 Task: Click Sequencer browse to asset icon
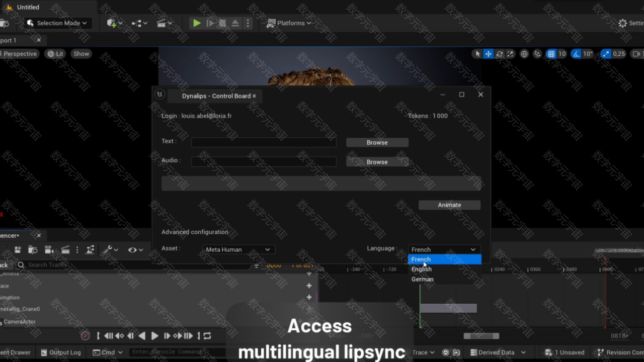33,250
